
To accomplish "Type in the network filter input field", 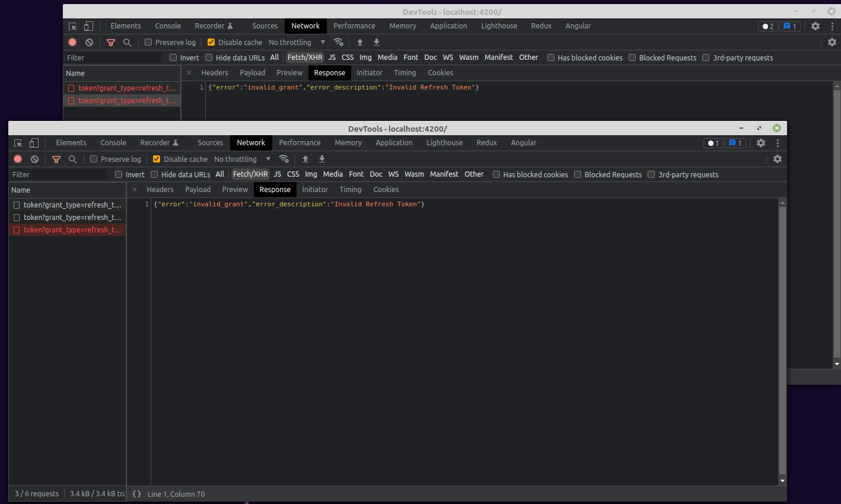I will click(56, 174).
